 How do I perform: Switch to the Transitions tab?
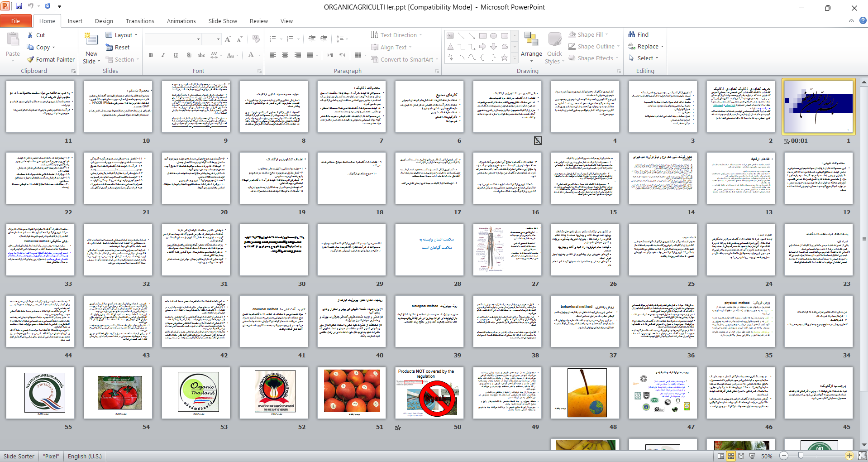click(140, 21)
